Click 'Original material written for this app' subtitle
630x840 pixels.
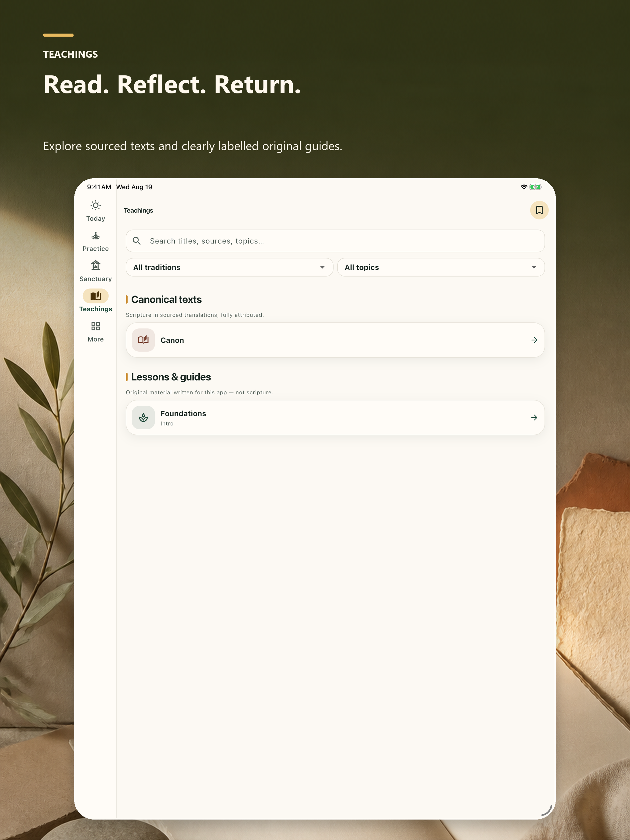199,392
